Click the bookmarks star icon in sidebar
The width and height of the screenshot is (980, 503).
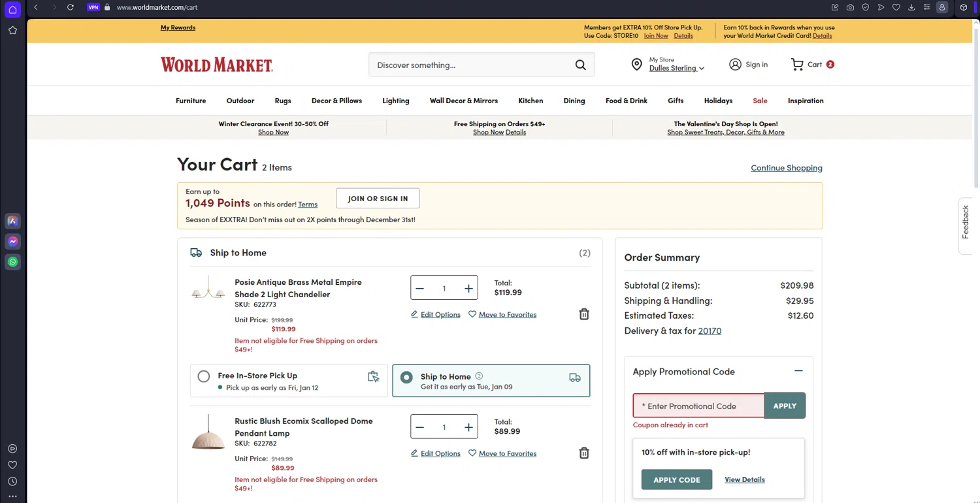tap(12, 30)
